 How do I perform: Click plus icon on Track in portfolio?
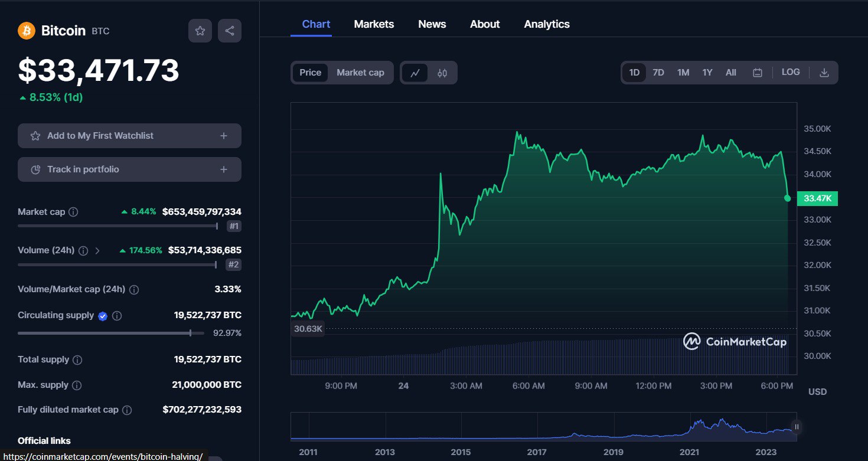point(224,169)
